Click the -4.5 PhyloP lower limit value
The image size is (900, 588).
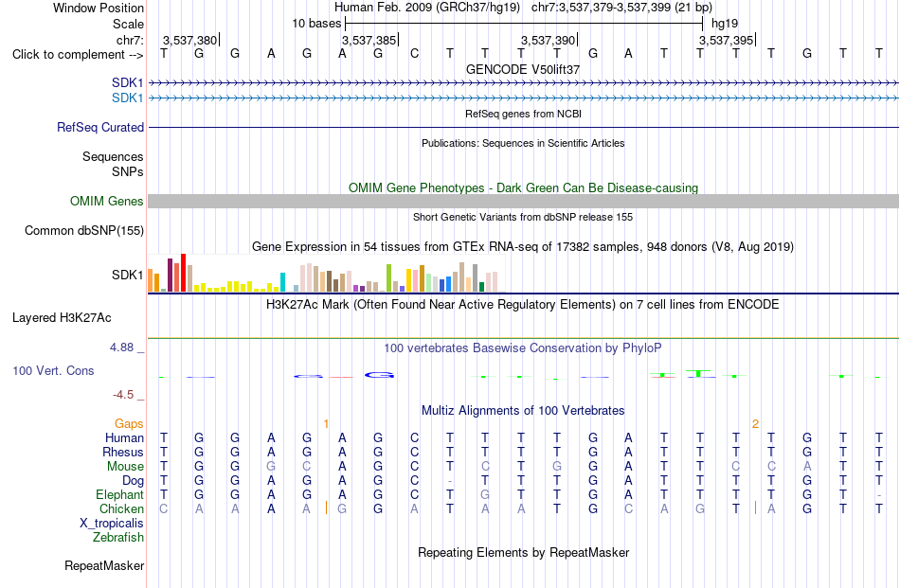pyautogui.click(x=123, y=395)
